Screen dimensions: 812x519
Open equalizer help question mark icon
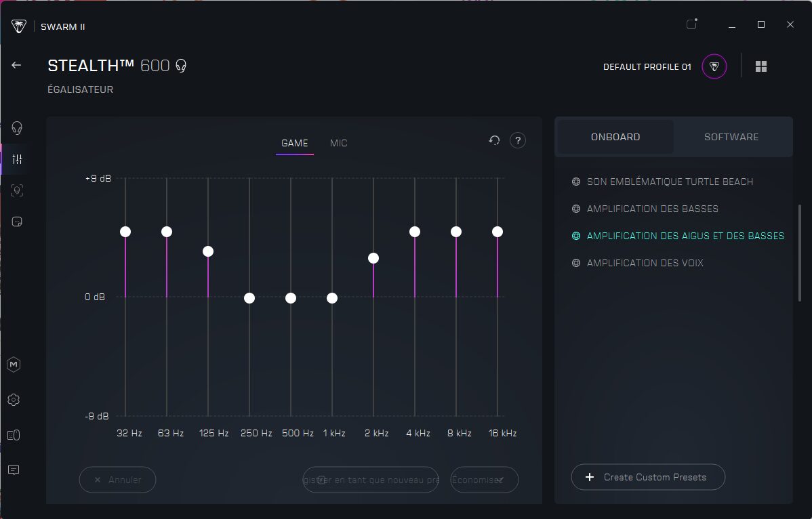pos(518,140)
